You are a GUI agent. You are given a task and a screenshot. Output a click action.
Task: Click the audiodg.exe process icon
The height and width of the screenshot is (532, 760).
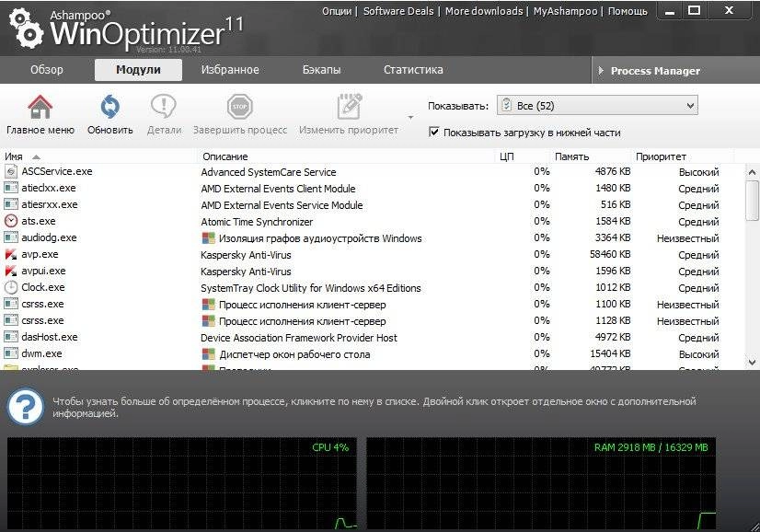11,237
